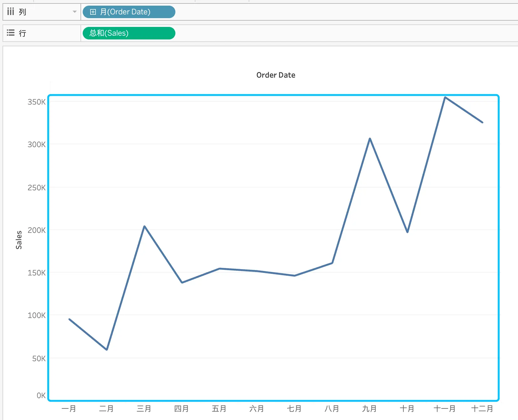This screenshot has height=420, width=518.
Task: Click the 行 rows shelf label
Action: point(23,33)
